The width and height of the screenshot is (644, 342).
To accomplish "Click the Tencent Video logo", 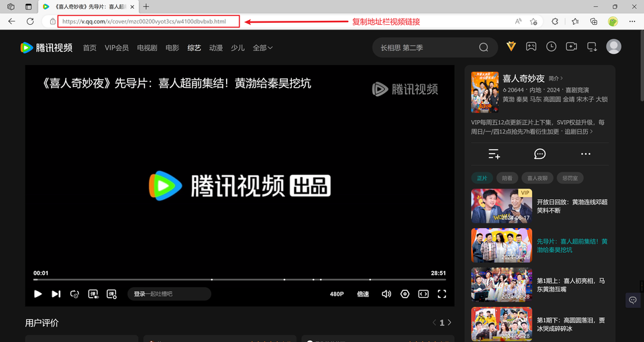I will (x=46, y=48).
